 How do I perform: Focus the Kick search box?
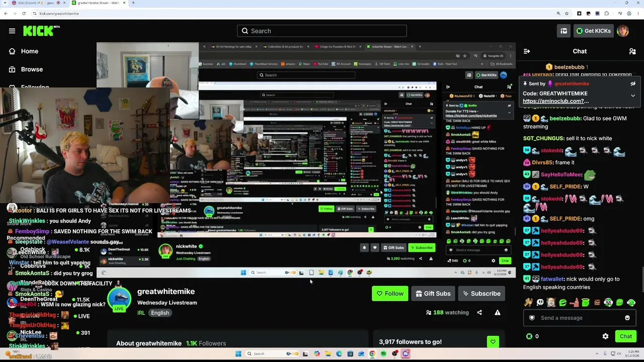322,31
